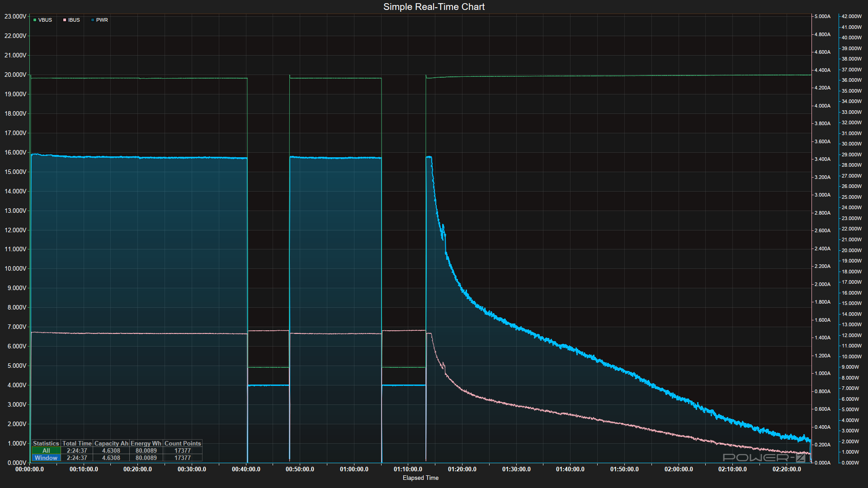The width and height of the screenshot is (868, 488).
Task: Click the 16.000V label on voltage axis
Action: (x=15, y=152)
